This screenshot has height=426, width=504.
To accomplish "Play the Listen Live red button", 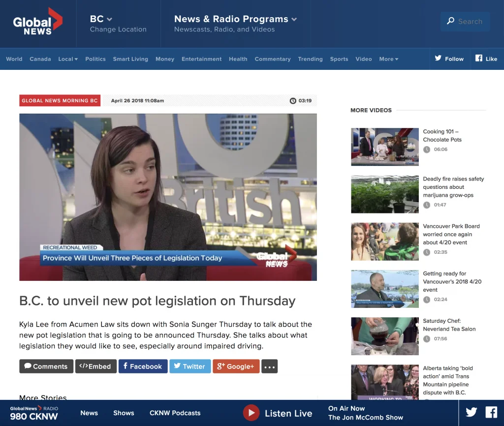I will [x=251, y=413].
